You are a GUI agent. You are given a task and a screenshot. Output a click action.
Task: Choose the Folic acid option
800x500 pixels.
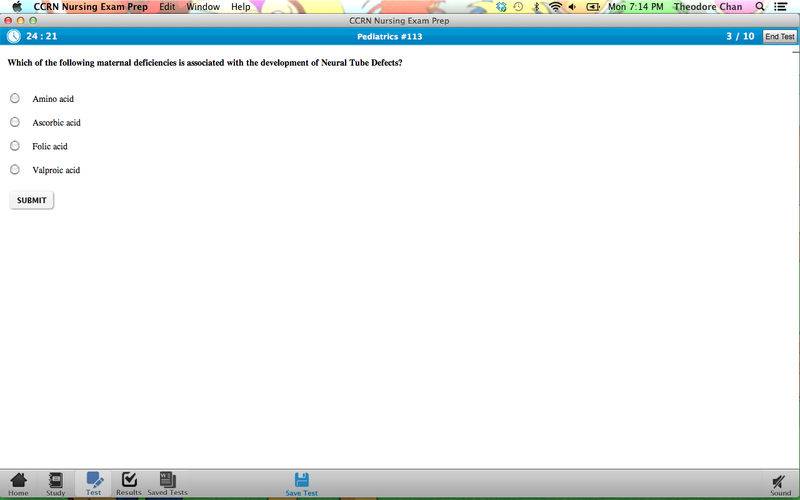click(15, 146)
